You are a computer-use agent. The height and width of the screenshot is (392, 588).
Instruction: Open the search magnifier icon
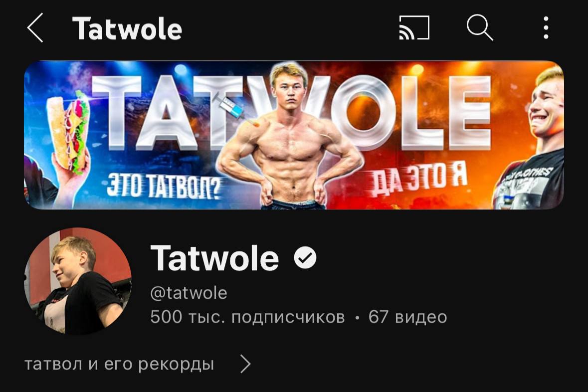pyautogui.click(x=480, y=28)
